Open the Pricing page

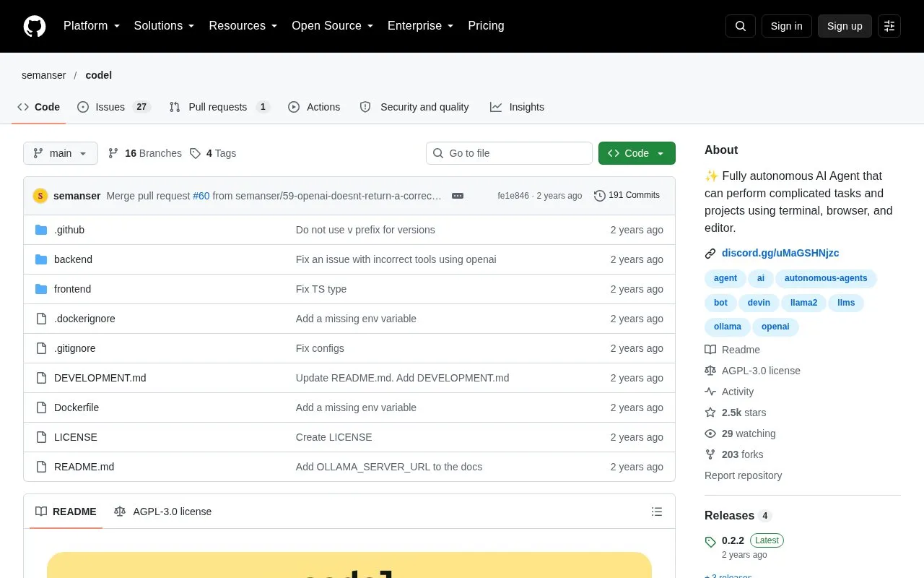(486, 26)
